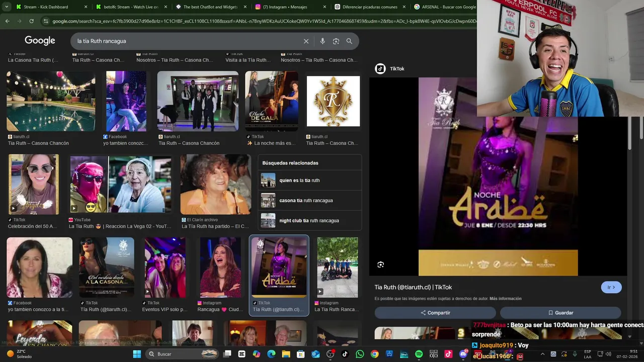The height and width of the screenshot is (362, 644).
Task: Select related search quien es la tia ruth
Action: 310,180
